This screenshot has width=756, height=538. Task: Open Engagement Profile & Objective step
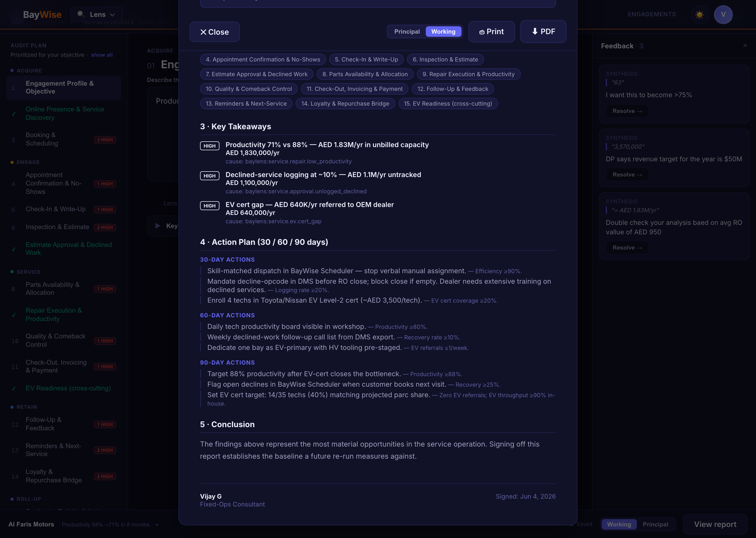coord(64,87)
